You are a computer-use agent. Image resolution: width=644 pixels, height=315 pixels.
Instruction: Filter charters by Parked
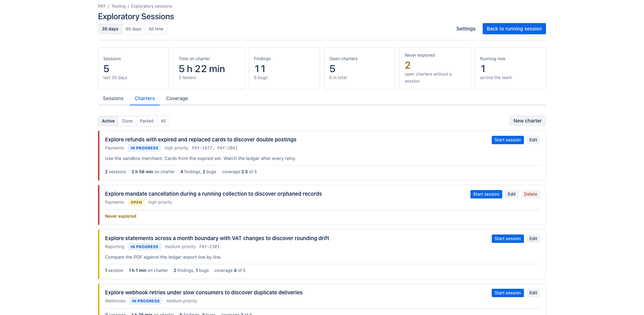[147, 121]
